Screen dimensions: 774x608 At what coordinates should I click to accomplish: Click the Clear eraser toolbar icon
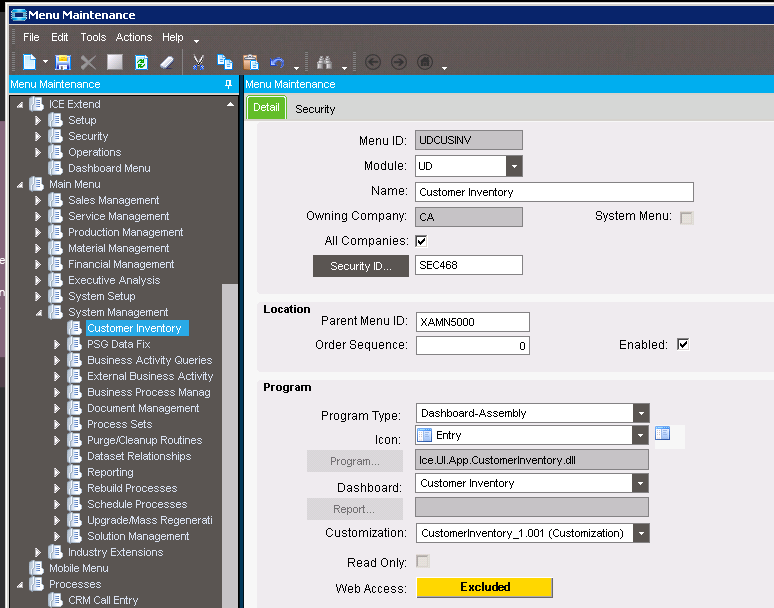(x=167, y=62)
